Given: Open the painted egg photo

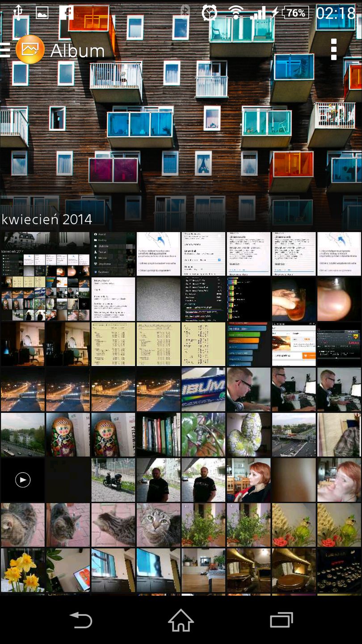Looking at the screenshot, I should tap(248, 435).
